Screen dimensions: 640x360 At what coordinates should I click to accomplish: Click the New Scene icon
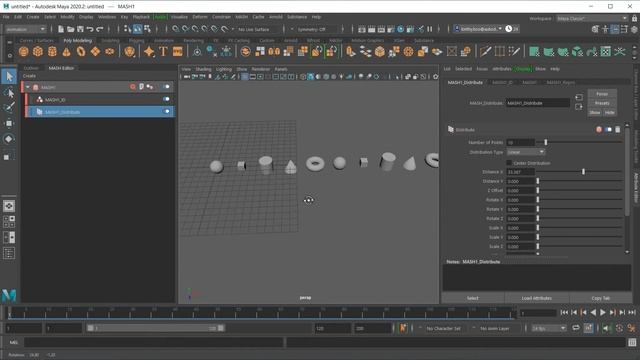click(61, 29)
